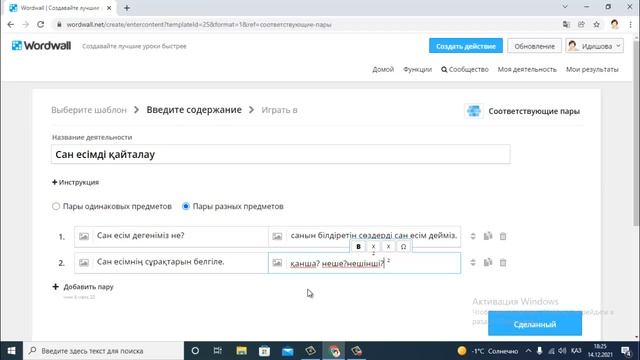Image resolution: width=640 pixels, height=360 pixels.
Task: Select Пары одинаковых предметов radio option
Action: [x=56, y=206]
